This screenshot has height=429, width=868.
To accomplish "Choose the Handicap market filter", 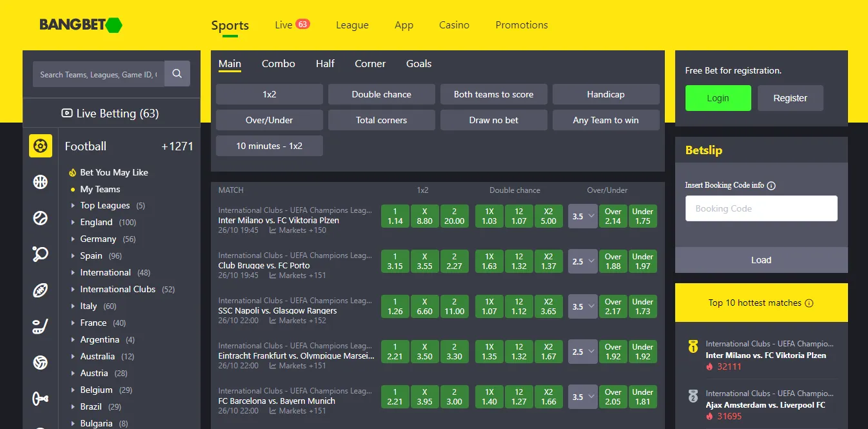I will [606, 94].
